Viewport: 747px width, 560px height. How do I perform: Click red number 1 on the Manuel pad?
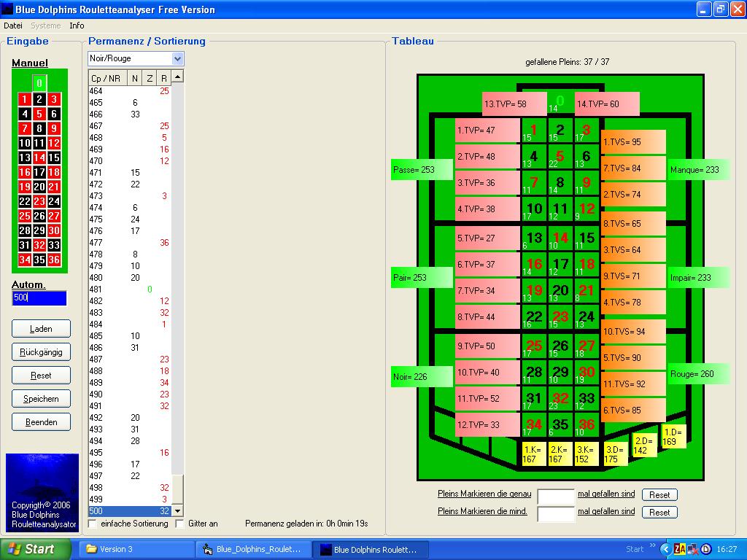(x=25, y=99)
